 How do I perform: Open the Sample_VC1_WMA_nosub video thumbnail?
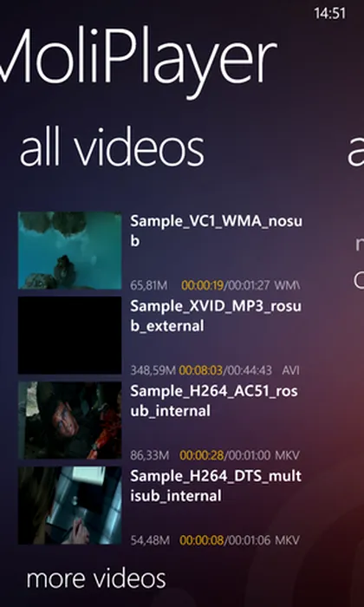pyautogui.click(x=69, y=251)
